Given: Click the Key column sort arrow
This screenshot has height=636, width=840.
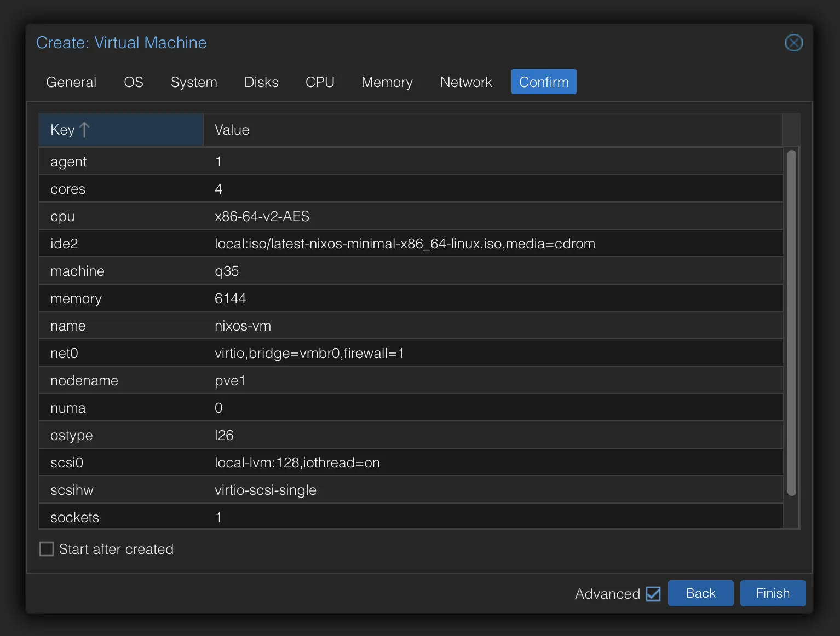Looking at the screenshot, I should click(84, 130).
